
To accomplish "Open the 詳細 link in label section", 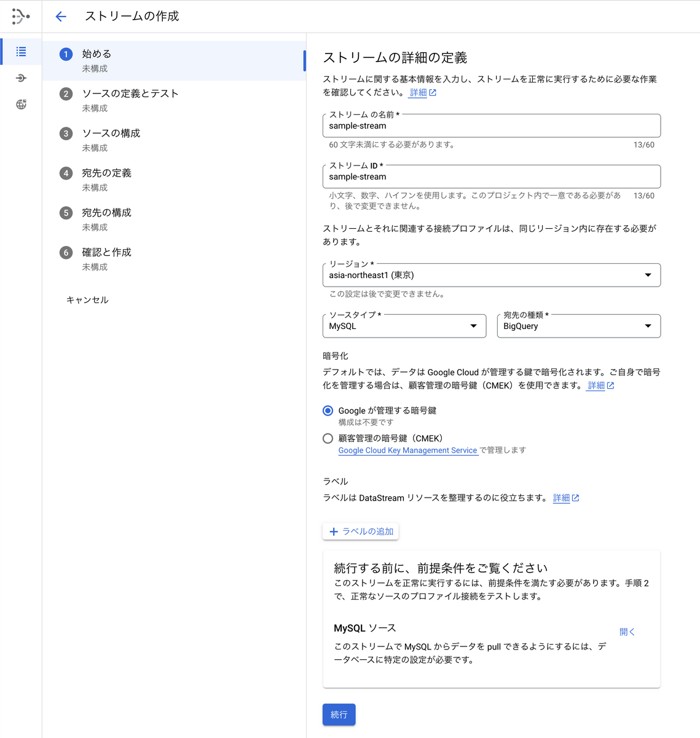I will click(561, 498).
